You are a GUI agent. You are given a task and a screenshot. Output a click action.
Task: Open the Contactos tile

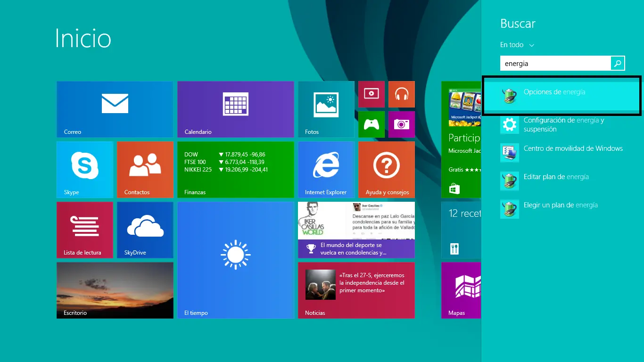pos(145,170)
